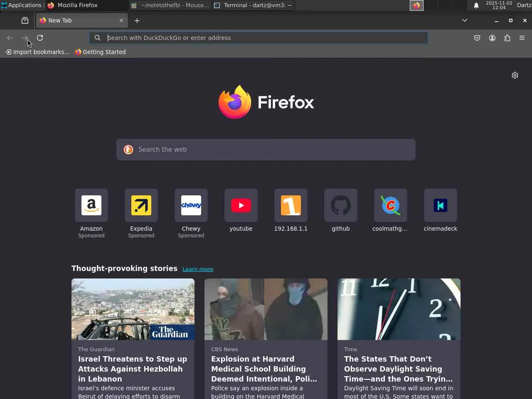Open the Save to Pocket icon

tap(477, 38)
